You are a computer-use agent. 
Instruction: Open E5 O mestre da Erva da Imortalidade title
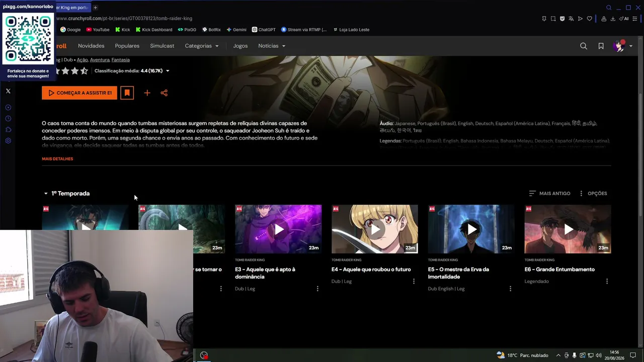[x=458, y=273]
